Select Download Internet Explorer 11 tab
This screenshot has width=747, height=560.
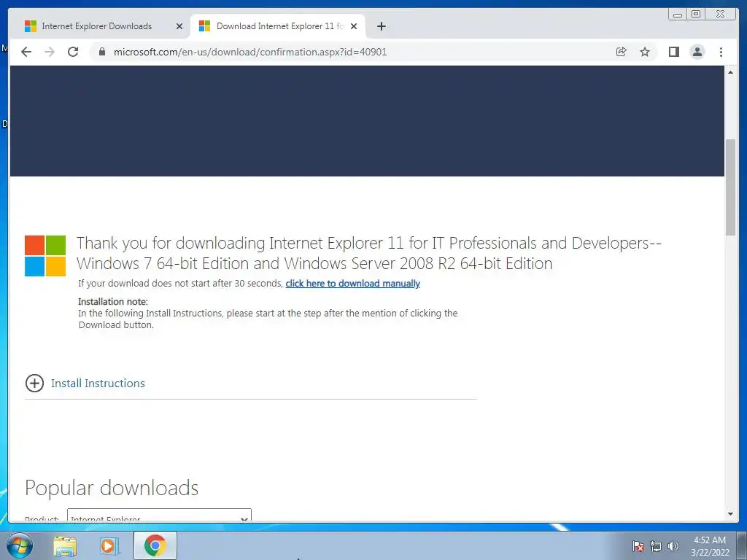click(x=278, y=26)
